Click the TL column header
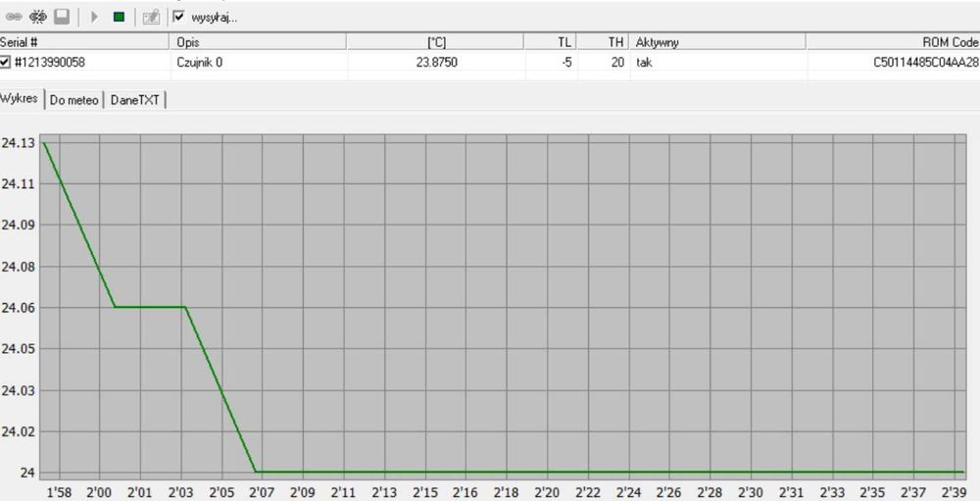Screen dimensions: 980x501 550,42
